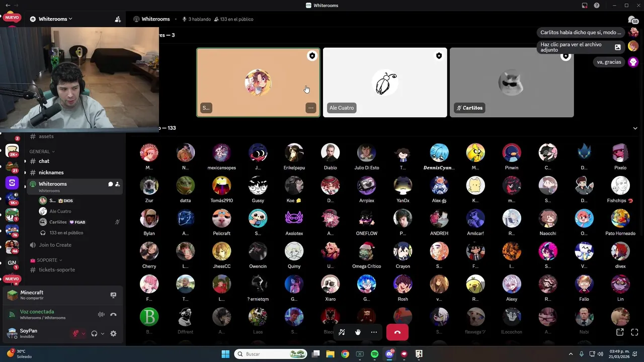
Task: Open the chat channel
Action: tap(75, 161)
